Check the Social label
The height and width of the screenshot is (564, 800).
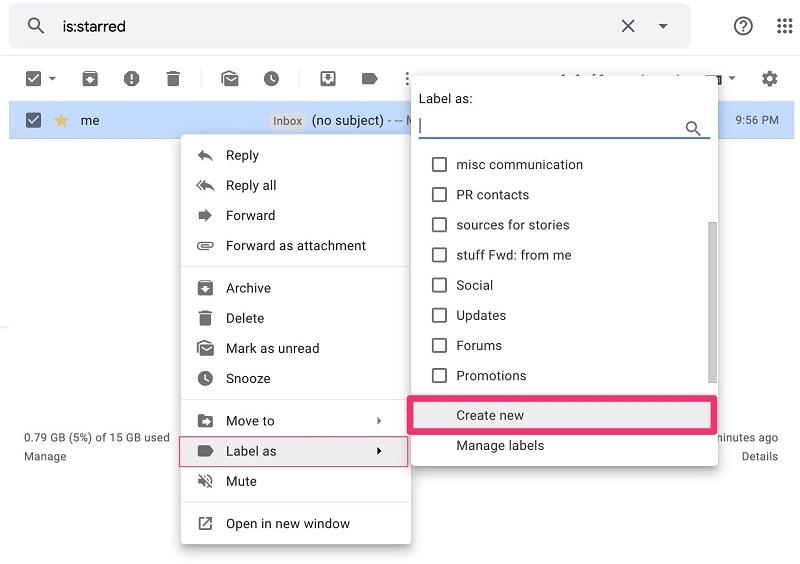tap(439, 285)
